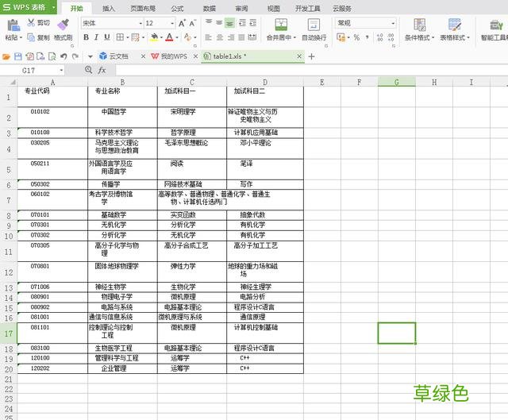Apply cell borders with the border icon

120,37
